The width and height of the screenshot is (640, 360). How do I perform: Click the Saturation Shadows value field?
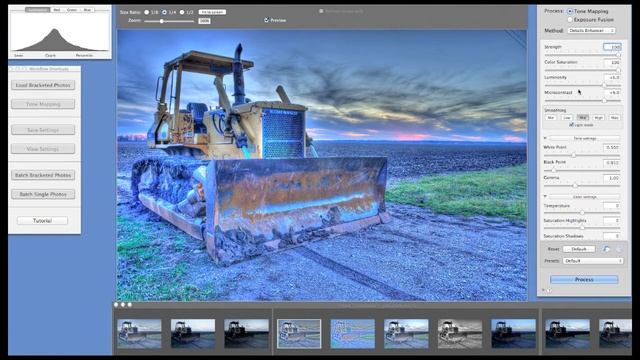(612, 236)
